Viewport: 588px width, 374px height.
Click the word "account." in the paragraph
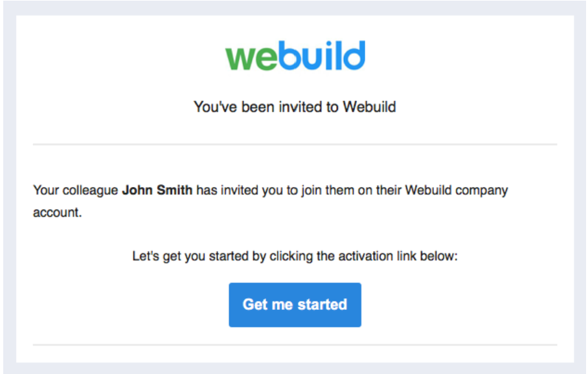point(58,212)
